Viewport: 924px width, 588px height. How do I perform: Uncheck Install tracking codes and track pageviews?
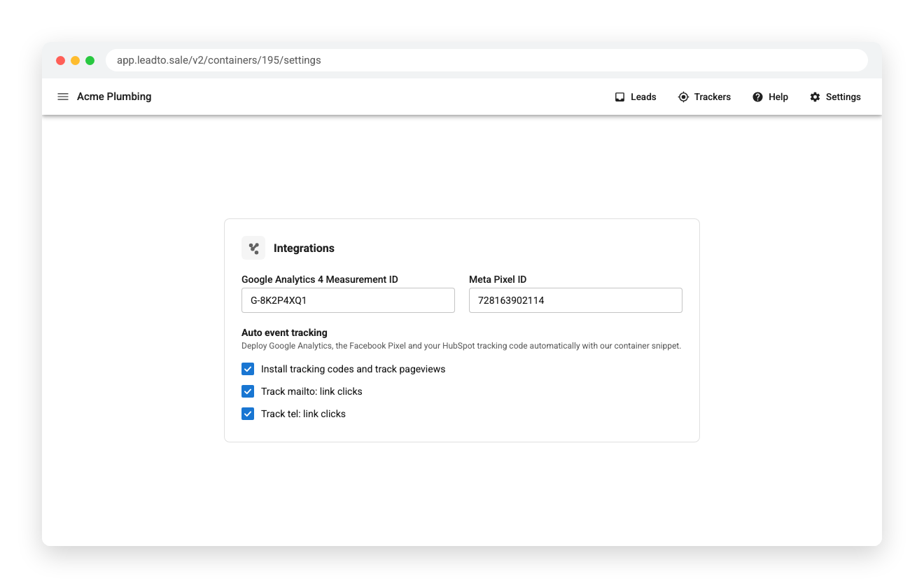[x=248, y=369]
